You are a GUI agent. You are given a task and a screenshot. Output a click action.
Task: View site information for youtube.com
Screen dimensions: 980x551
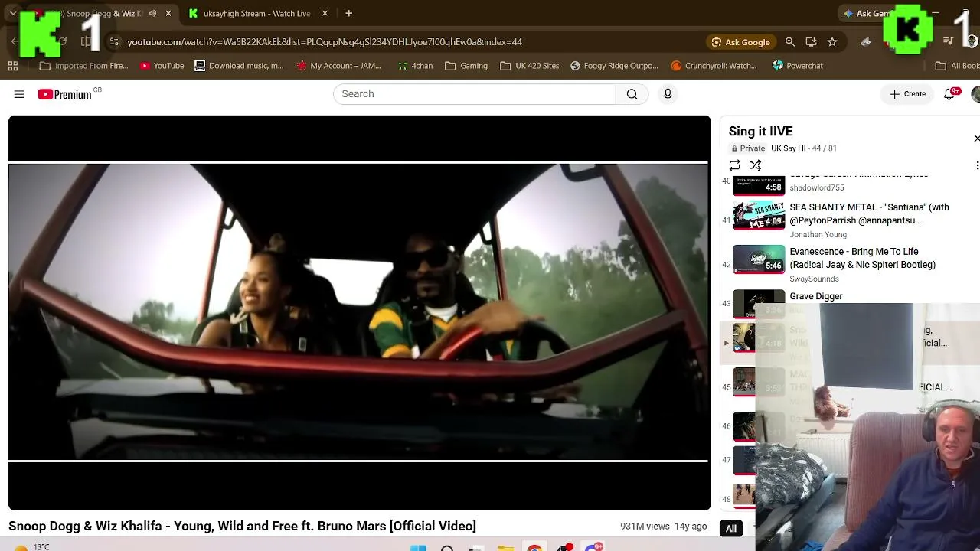click(x=114, y=42)
